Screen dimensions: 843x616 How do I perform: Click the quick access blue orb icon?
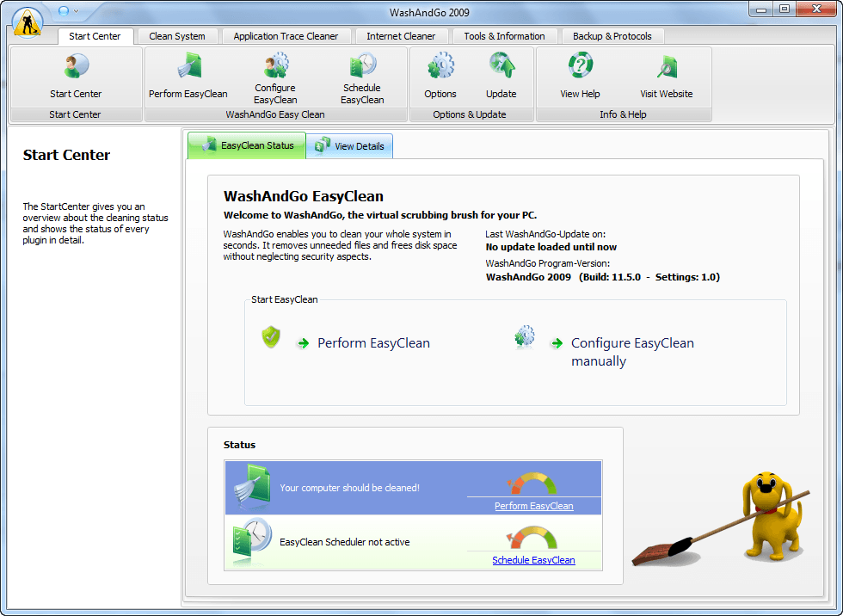64,10
